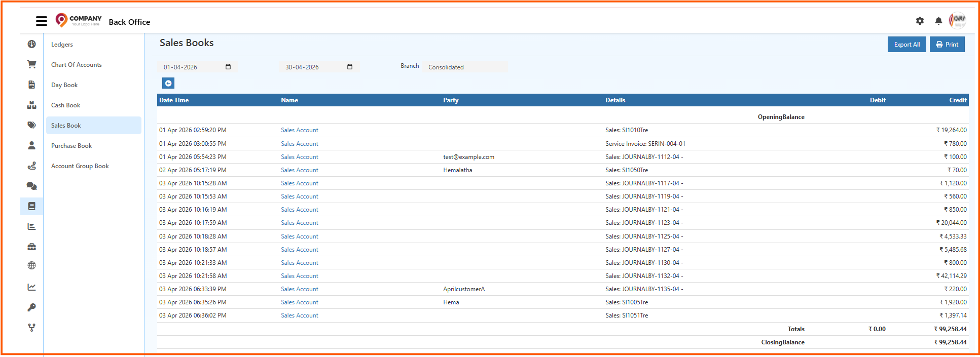The image size is (980, 357).
Task: Open Sales Account link for AprilcustomerA row
Action: tap(300, 289)
